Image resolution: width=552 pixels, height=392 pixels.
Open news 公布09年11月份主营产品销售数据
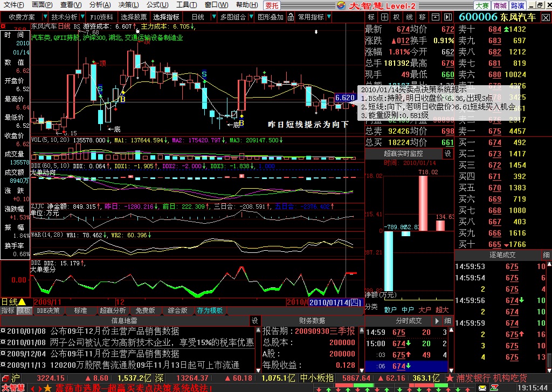[115, 354]
